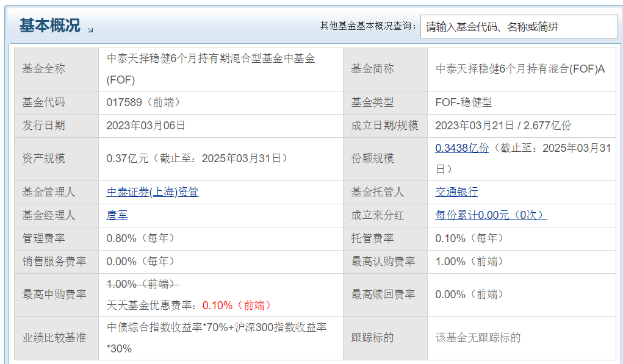Open fund manager 唐军 profile link
623x364 pixels.
[x=117, y=215]
